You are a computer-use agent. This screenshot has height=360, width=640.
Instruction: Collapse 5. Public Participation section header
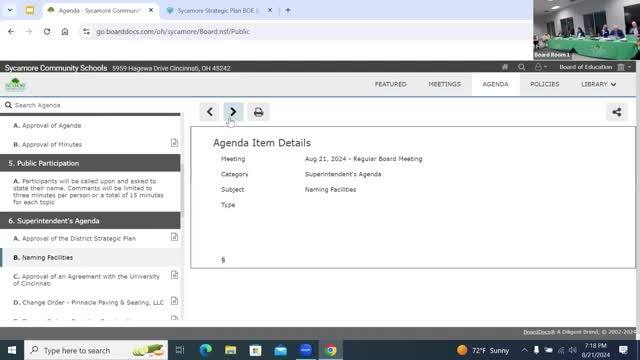90,163
